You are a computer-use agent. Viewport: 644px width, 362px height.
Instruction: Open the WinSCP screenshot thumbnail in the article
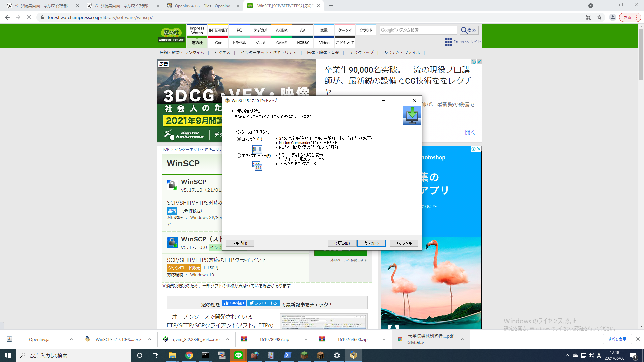pyautogui.click(x=323, y=322)
